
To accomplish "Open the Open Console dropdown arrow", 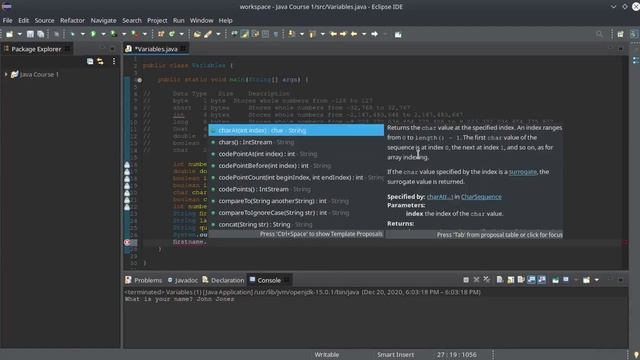I will tap(596, 280).
